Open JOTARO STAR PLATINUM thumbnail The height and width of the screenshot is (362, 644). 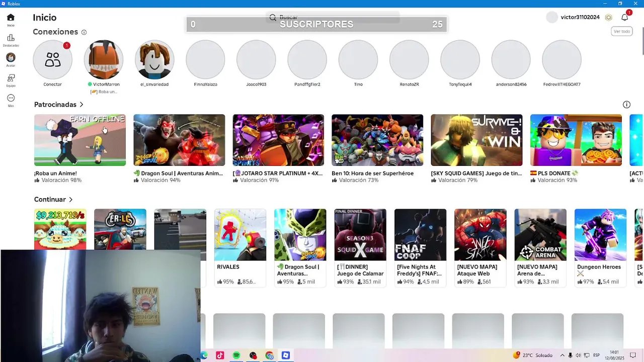[x=278, y=140]
